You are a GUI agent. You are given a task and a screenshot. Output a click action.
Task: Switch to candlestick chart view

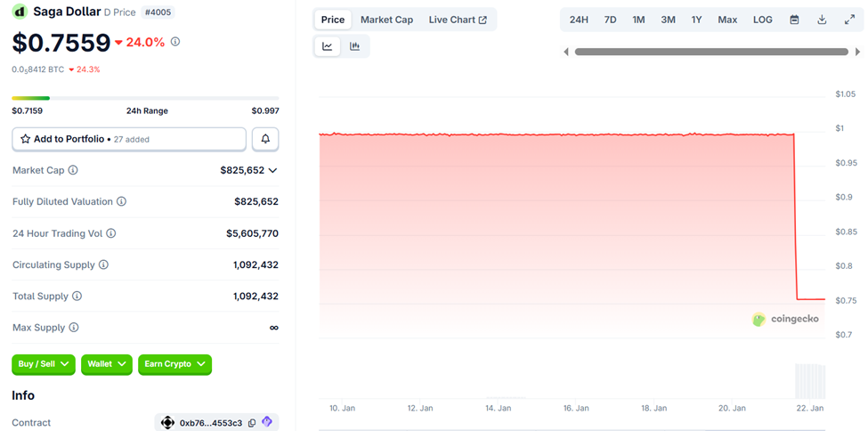click(x=355, y=46)
